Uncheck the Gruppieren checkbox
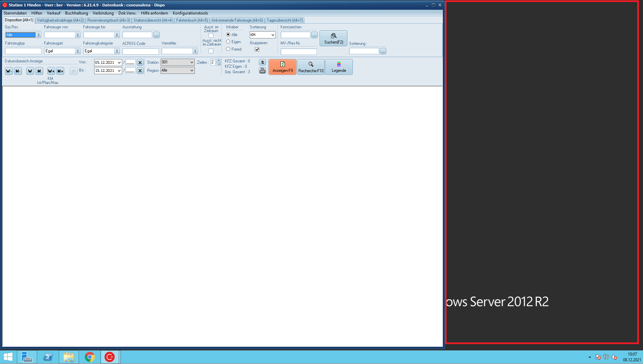 pyautogui.click(x=257, y=50)
